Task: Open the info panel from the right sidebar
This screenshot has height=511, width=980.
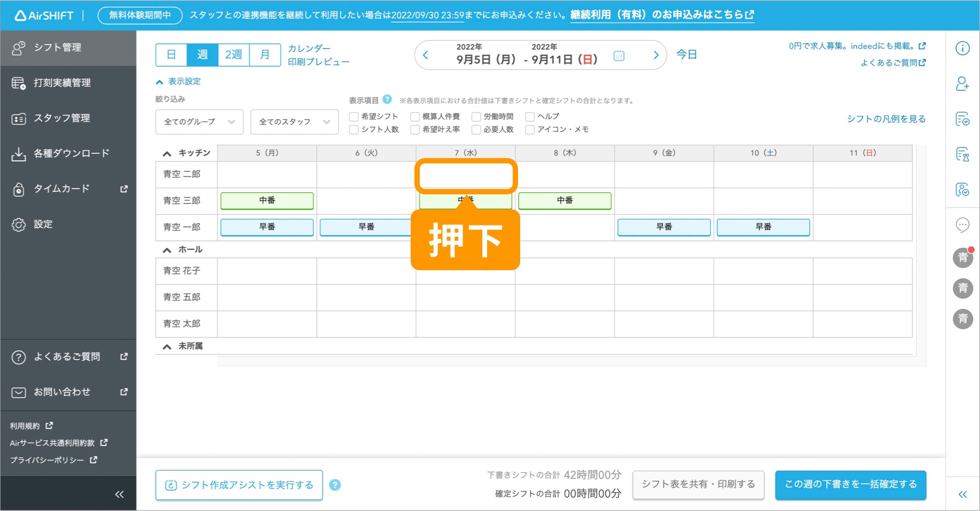Action: 962,48
